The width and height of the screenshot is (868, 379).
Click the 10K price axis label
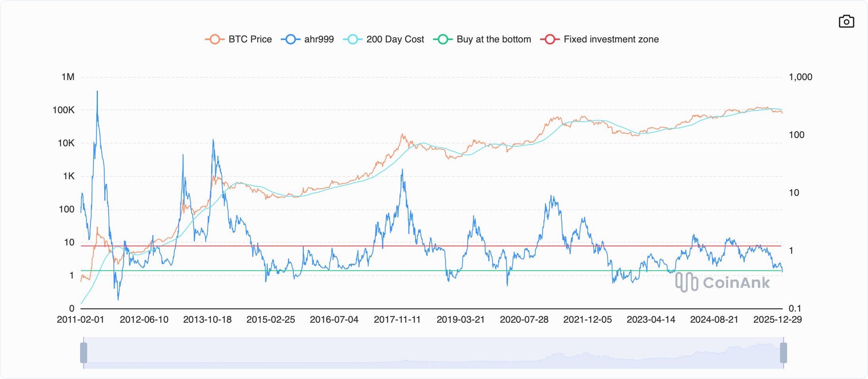66,143
